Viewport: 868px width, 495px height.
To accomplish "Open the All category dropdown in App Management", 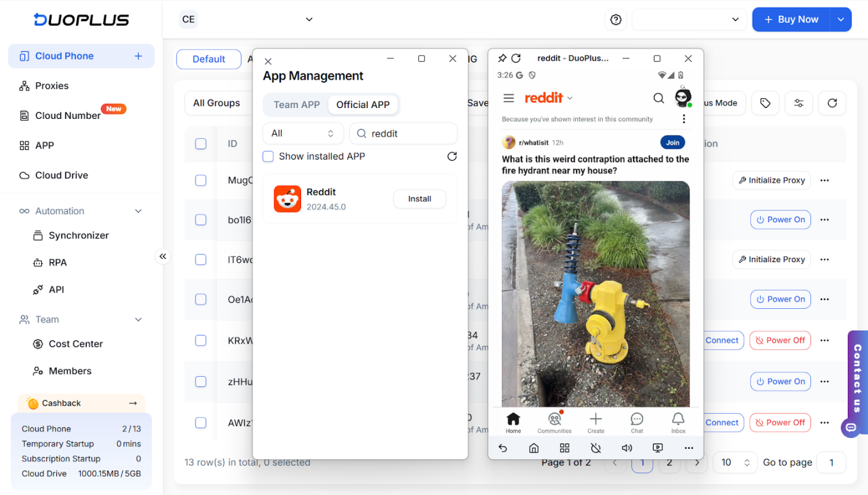I will coord(303,133).
